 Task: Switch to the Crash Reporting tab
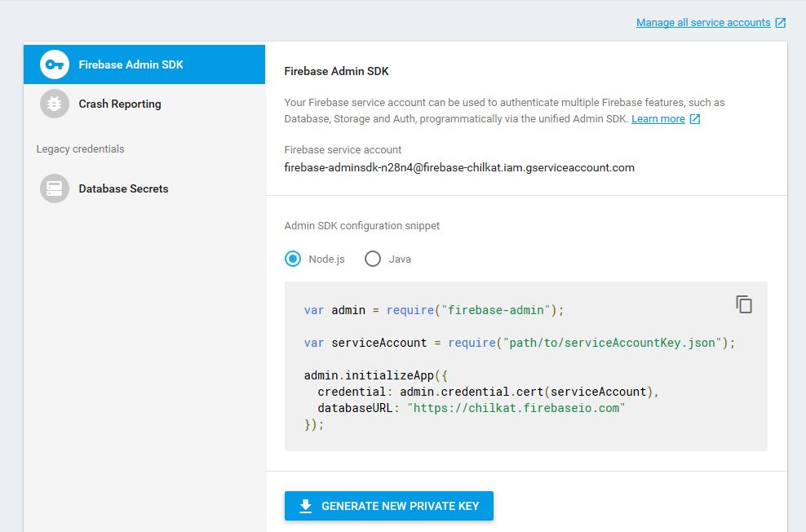click(x=144, y=104)
